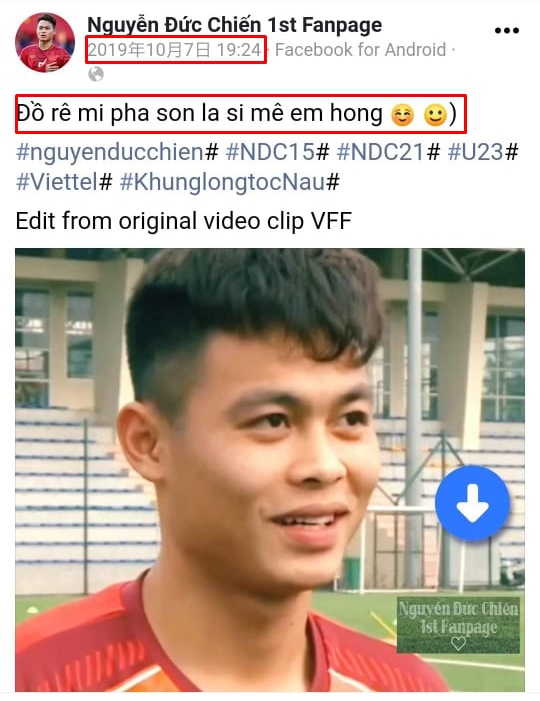Open the three-dot post options menu

point(506,30)
